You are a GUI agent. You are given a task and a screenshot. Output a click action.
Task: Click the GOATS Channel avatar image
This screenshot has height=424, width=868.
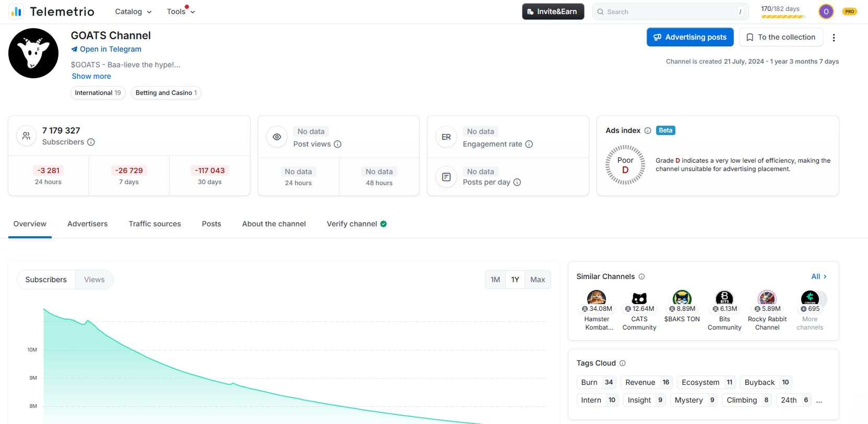(33, 53)
